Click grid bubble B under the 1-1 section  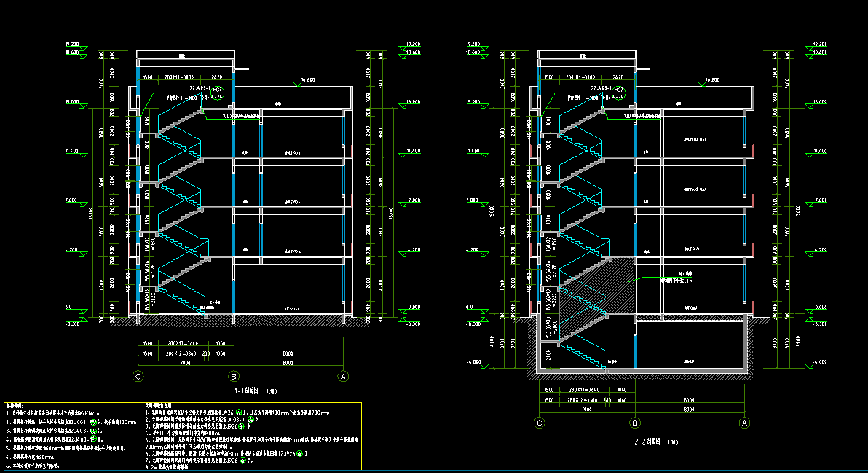[x=234, y=376]
